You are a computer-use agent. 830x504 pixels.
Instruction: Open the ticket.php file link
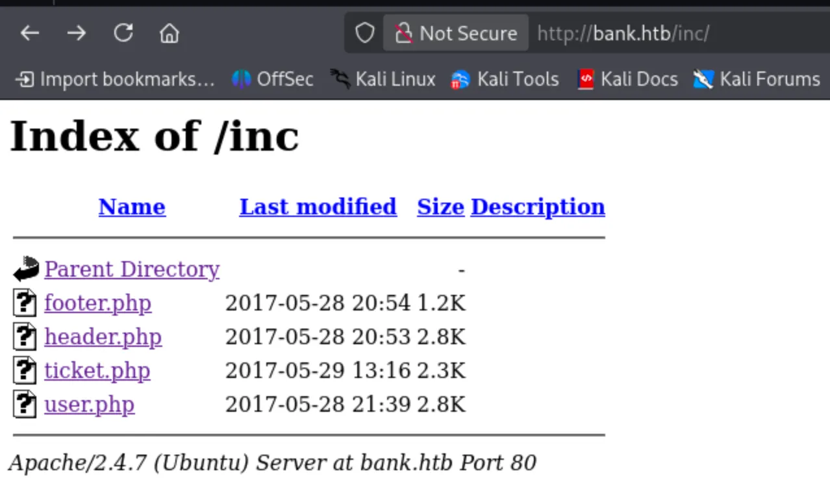(x=97, y=371)
